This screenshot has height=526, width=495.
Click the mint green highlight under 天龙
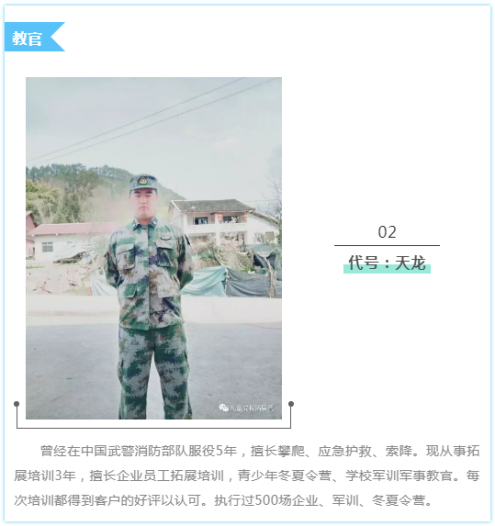pyautogui.click(x=387, y=269)
